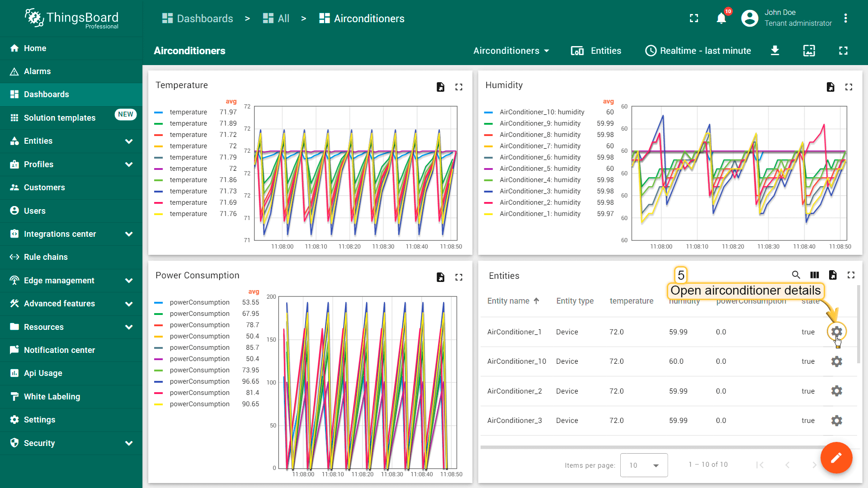Toggle AirConditioner_1 humidity legend series

click(540, 214)
